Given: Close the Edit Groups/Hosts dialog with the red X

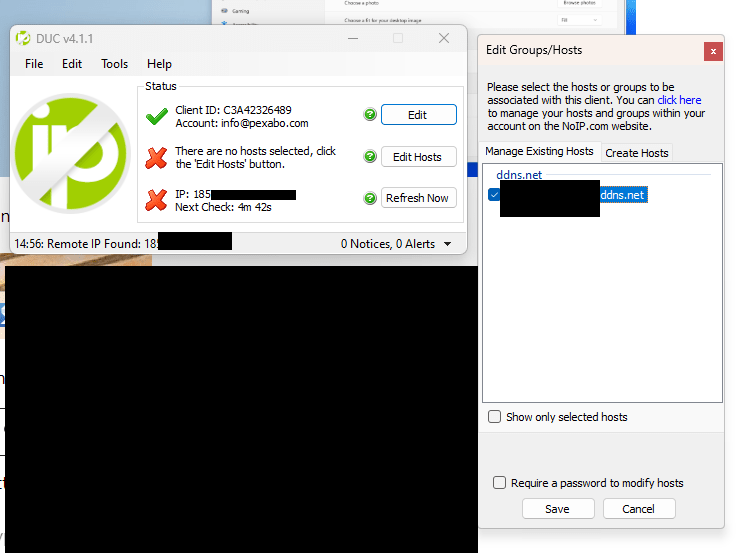Looking at the screenshot, I should coord(713,51).
